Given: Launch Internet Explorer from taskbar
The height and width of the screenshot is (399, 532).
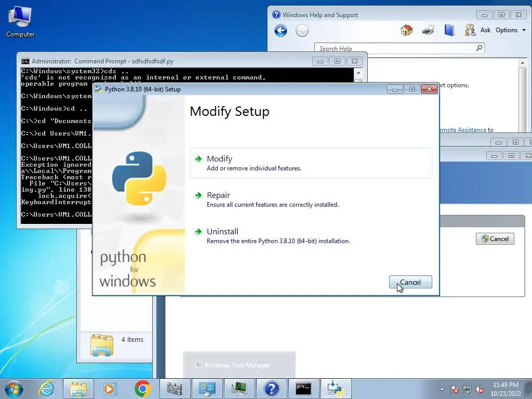Looking at the screenshot, I should (46, 389).
